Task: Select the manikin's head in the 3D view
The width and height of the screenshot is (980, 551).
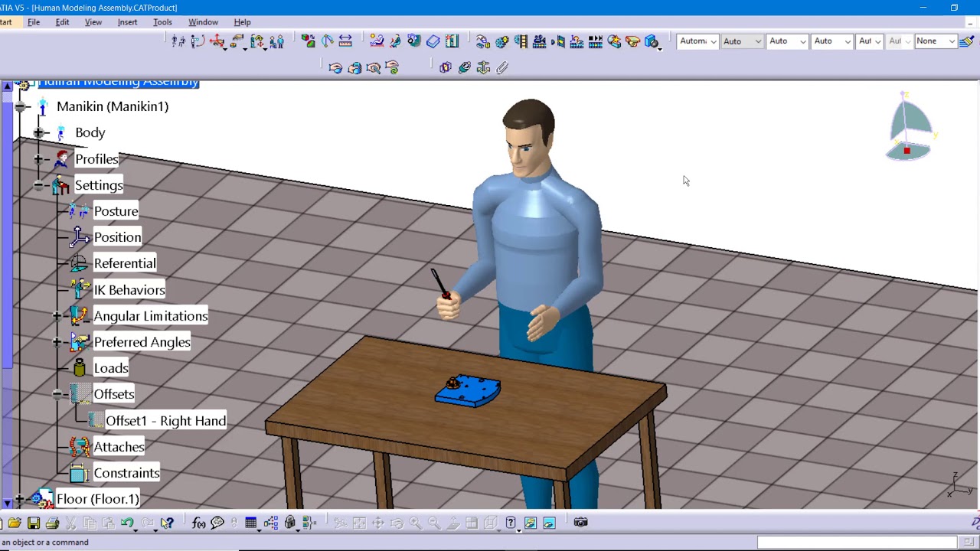Action: 528,138
